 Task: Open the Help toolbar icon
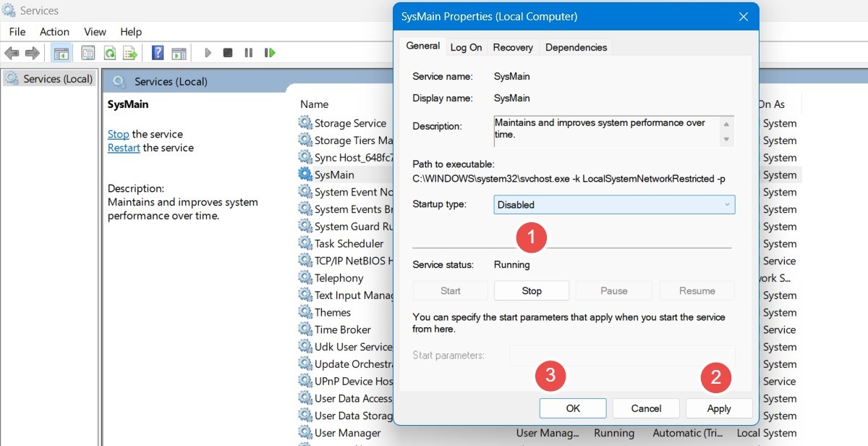157,52
